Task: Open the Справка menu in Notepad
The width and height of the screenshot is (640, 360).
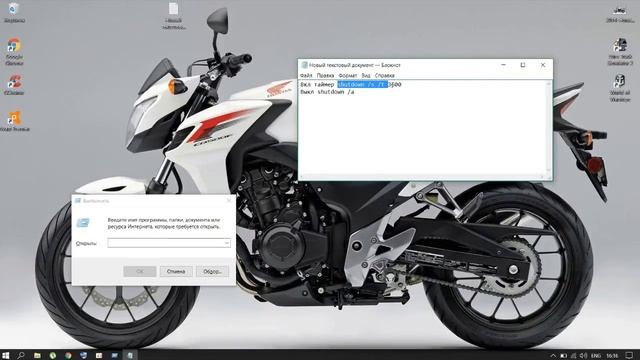Action: coord(384,76)
